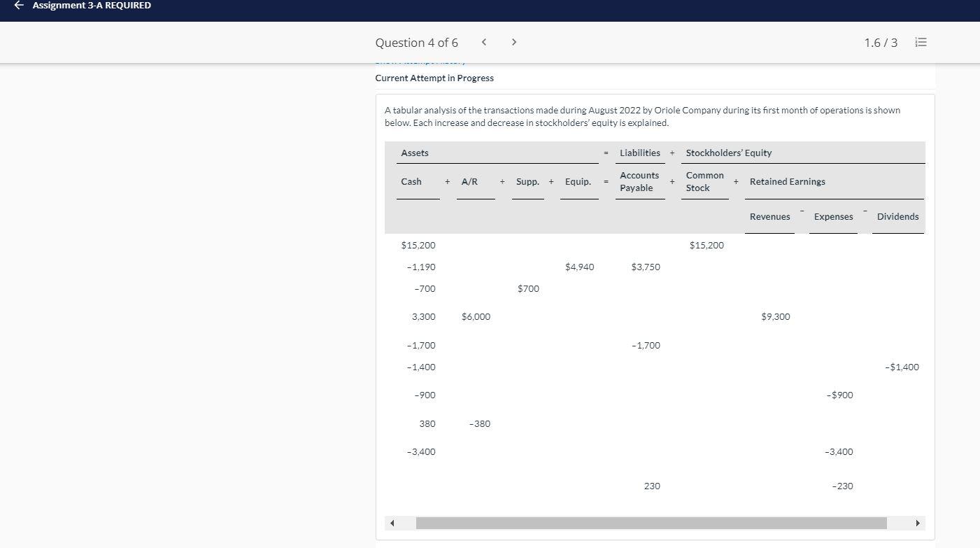Click the "Dividends" sub-header
980x548 pixels.
point(898,216)
